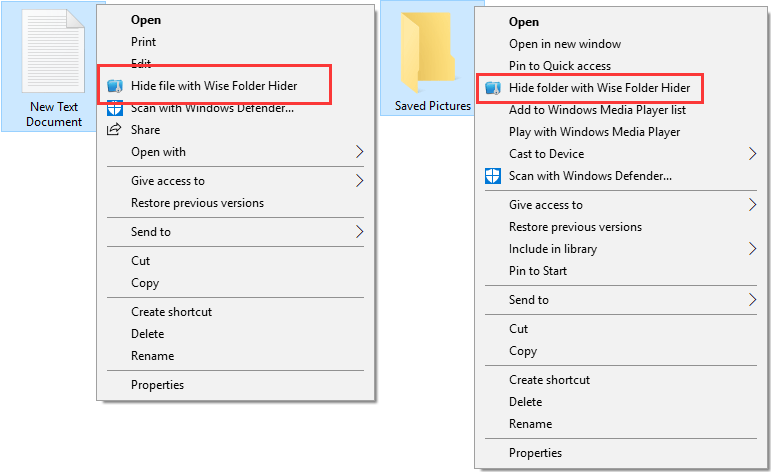Select the New Text Document file icon
This screenshot has height=472, width=771.
(53, 51)
